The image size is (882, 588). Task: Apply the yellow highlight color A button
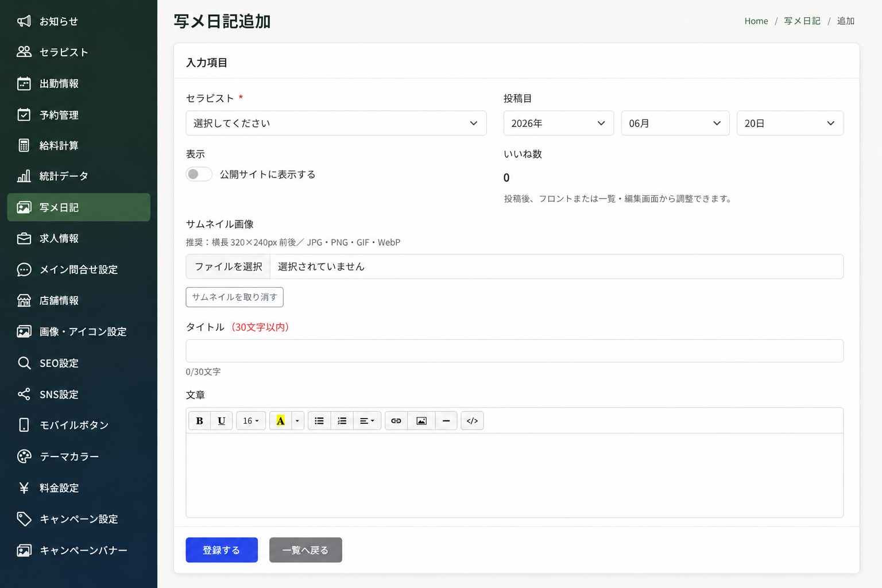[x=280, y=421]
